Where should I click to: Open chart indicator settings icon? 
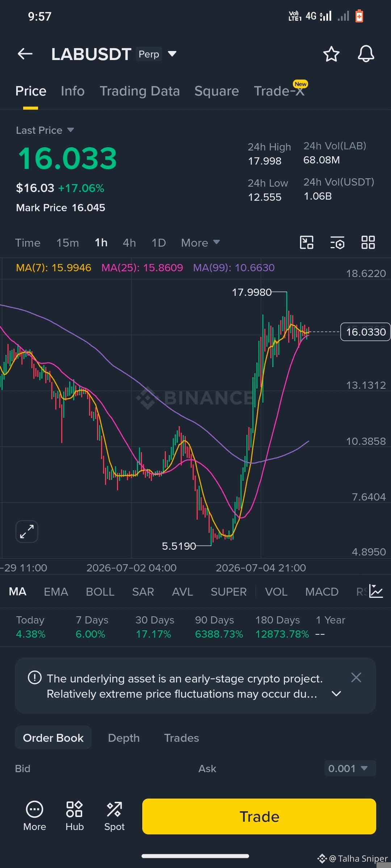(337, 242)
